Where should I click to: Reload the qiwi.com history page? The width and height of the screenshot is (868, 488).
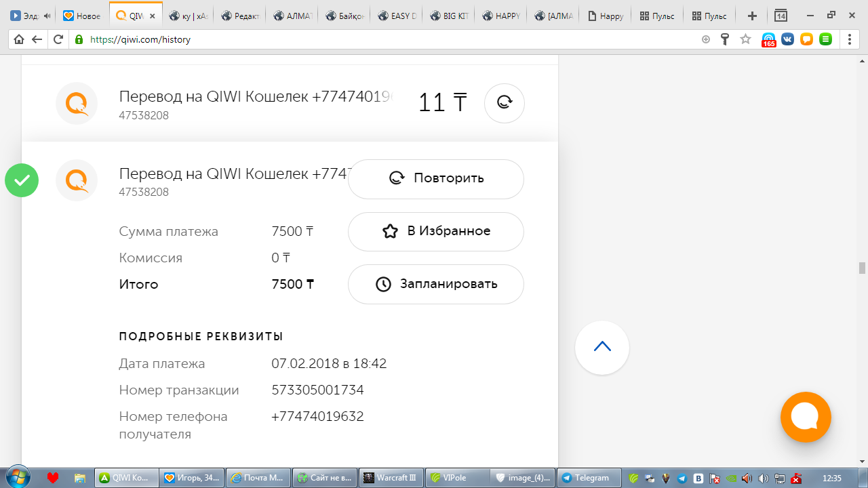(x=58, y=39)
